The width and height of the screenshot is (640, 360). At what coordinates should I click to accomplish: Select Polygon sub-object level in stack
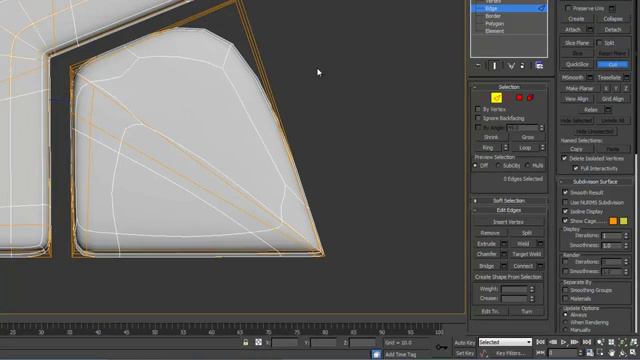tap(494, 24)
